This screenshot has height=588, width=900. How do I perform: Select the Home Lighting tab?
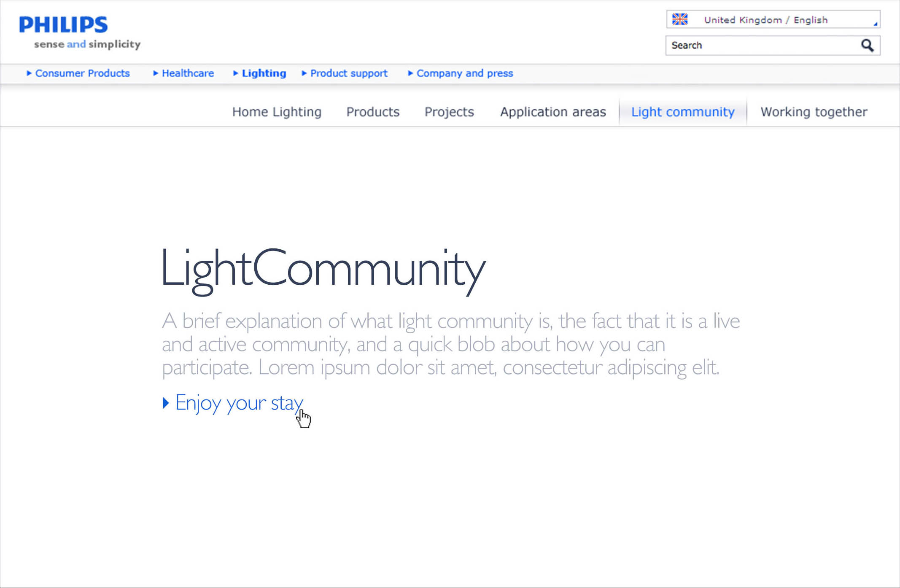[277, 112]
